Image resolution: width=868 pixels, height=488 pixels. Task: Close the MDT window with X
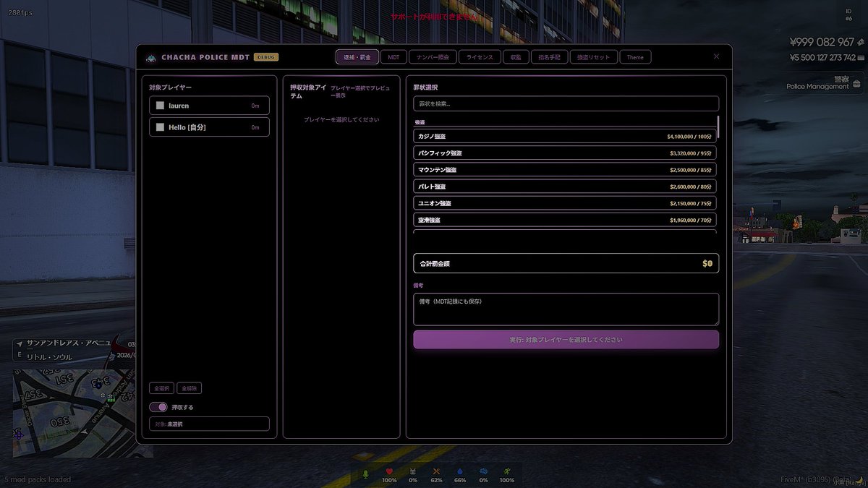tap(716, 56)
